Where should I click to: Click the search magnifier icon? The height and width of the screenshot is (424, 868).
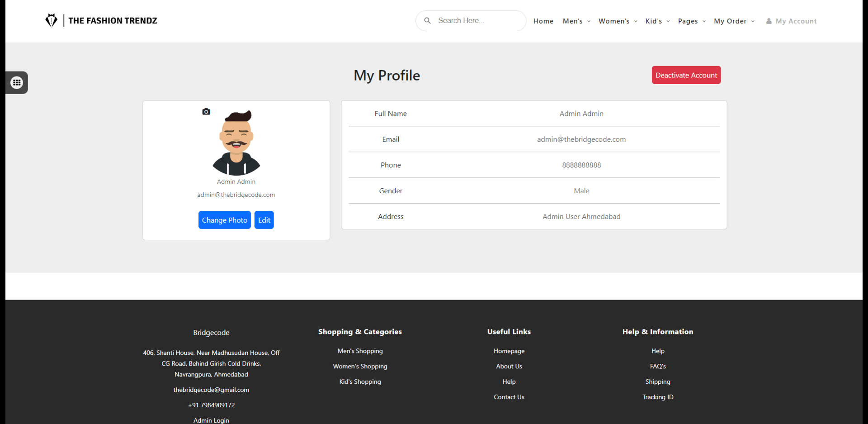tap(427, 21)
